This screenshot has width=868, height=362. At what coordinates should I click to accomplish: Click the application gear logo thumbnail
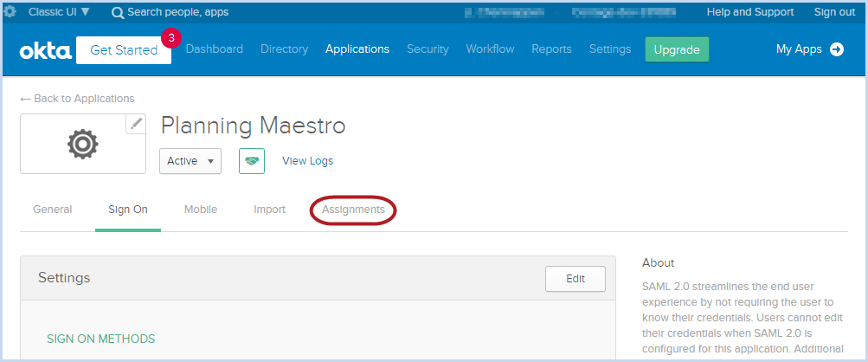click(x=83, y=144)
